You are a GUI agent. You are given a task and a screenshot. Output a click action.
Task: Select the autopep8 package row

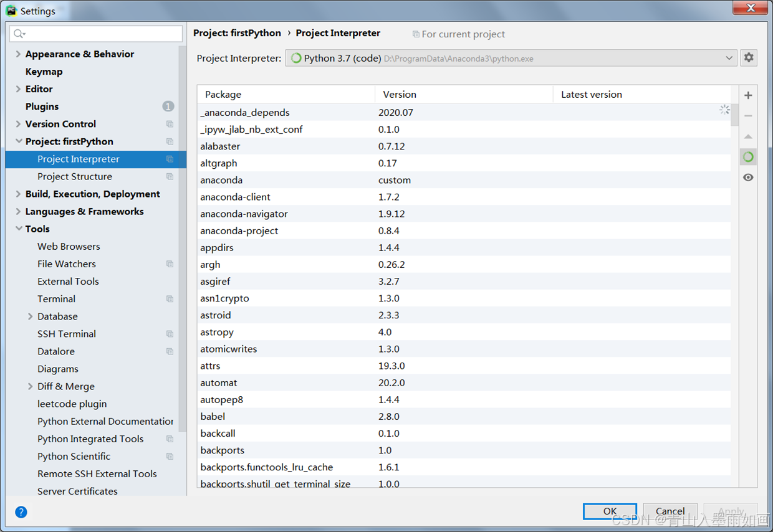(x=464, y=399)
